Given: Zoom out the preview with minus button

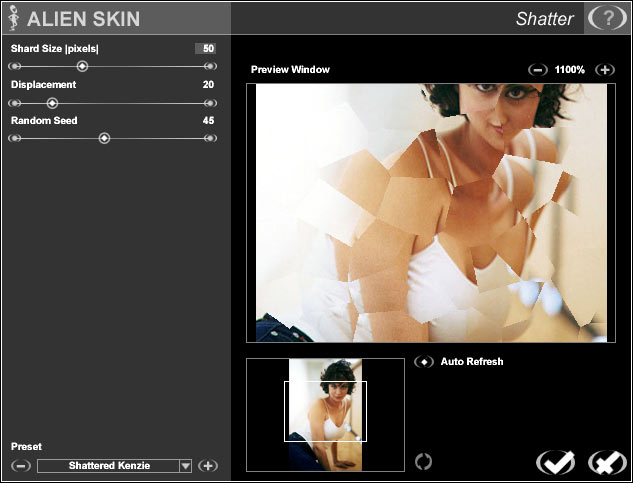Looking at the screenshot, I should pyautogui.click(x=538, y=70).
